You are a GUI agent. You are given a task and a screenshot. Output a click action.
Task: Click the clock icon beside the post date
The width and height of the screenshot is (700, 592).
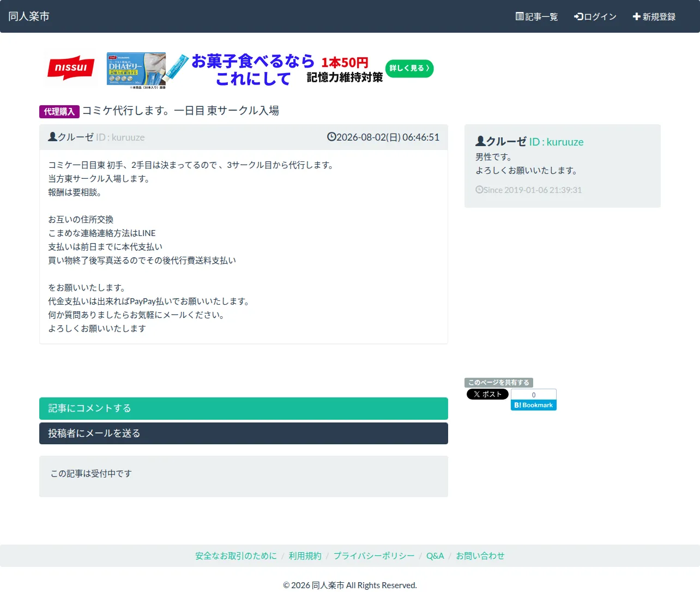tap(331, 137)
